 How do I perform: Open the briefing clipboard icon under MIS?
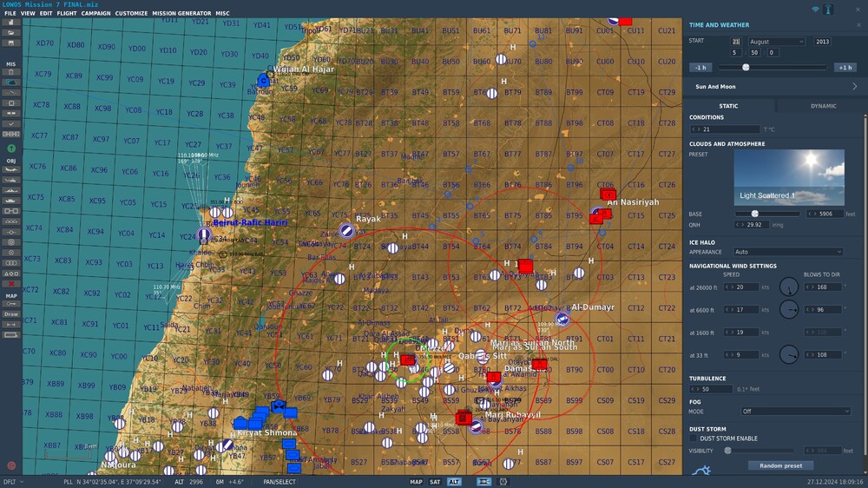[x=10, y=72]
